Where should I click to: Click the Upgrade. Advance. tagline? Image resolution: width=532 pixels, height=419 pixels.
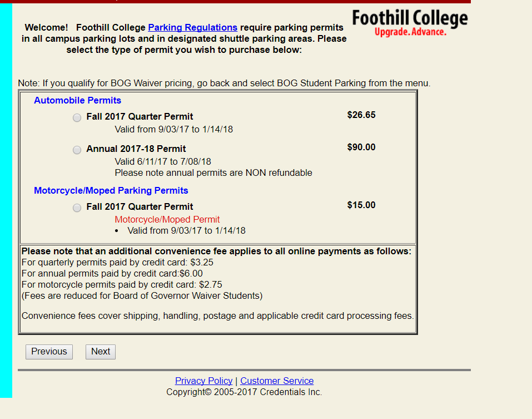pyautogui.click(x=411, y=32)
